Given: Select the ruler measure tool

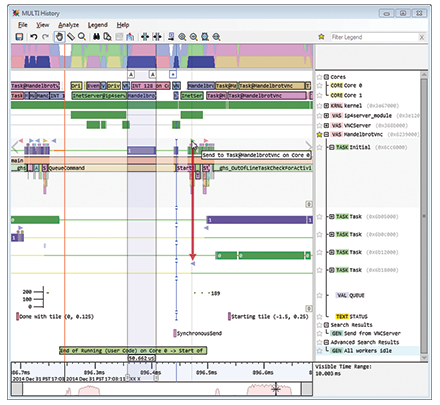Looking at the screenshot, I should (x=71, y=37).
